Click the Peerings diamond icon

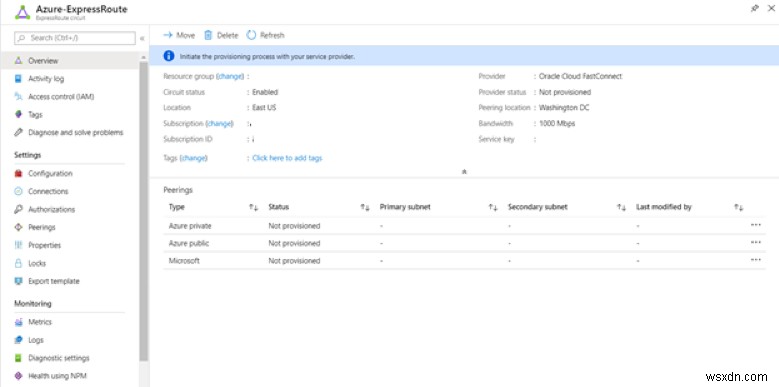tap(19, 227)
